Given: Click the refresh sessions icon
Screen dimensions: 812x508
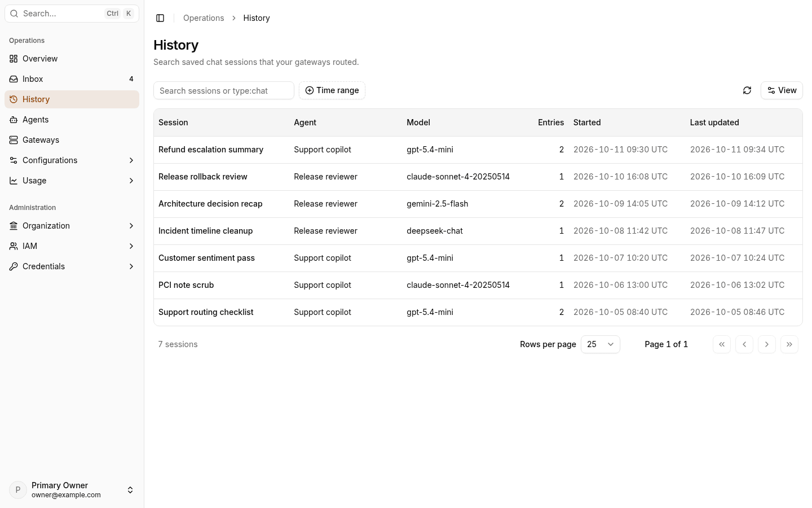Looking at the screenshot, I should pyautogui.click(x=747, y=90).
